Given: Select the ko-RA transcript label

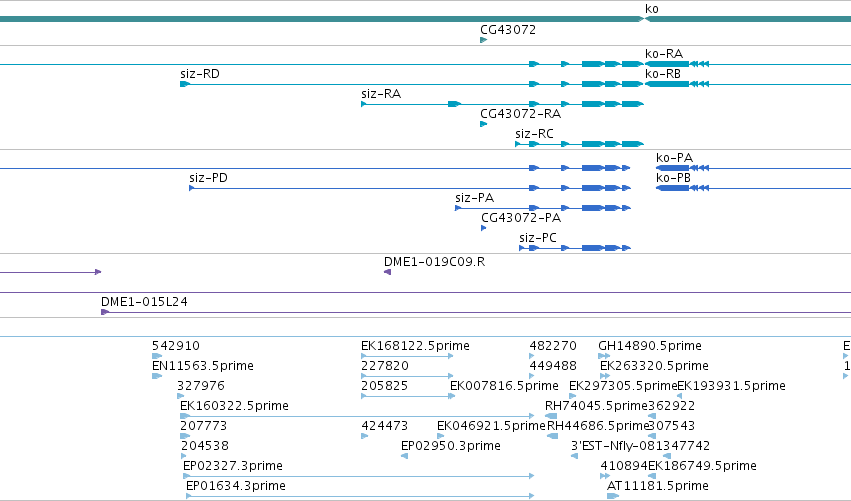Looking at the screenshot, I should coord(664,54).
